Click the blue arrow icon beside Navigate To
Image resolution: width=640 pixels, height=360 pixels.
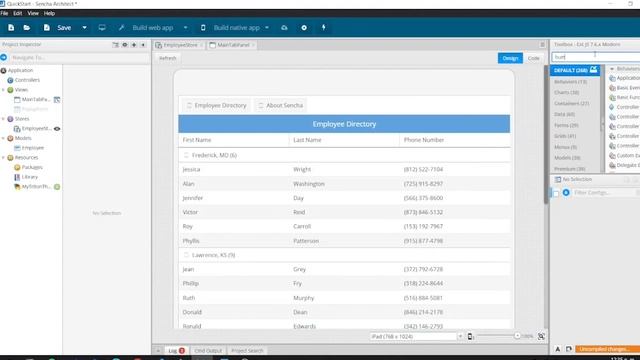pyautogui.click(x=4, y=57)
